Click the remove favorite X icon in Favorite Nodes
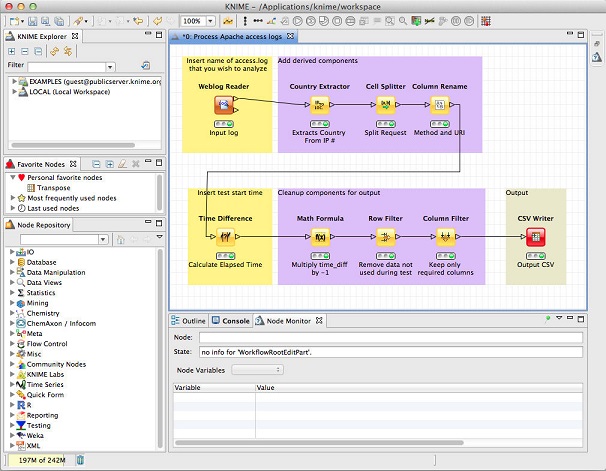This screenshot has height=471, width=606. [135, 164]
